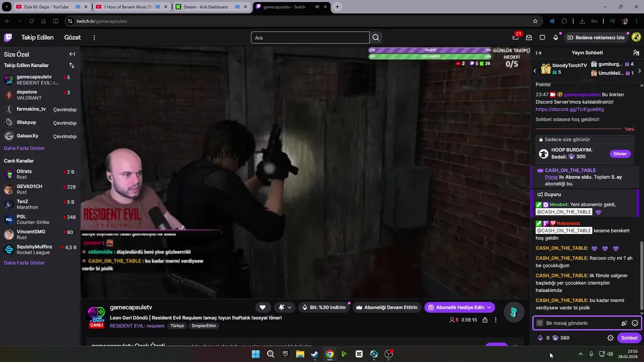Click the heart follow button under the stream
This screenshot has height=362, width=644.
tap(263, 307)
